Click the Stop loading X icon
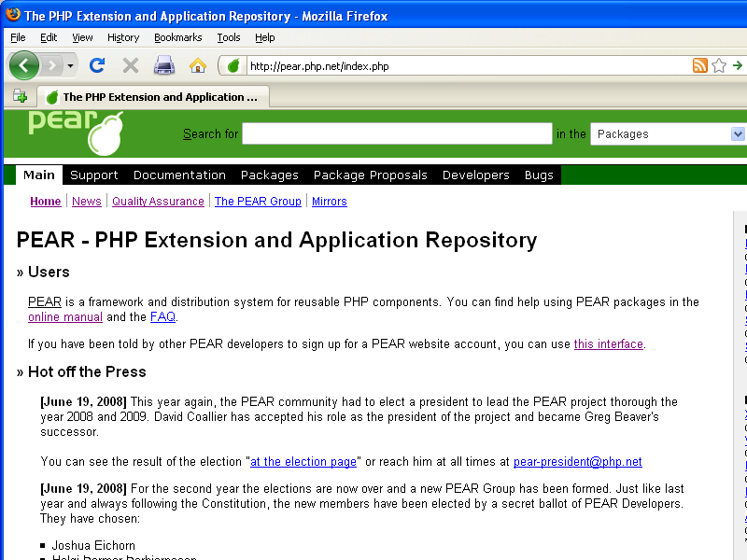 click(x=131, y=65)
